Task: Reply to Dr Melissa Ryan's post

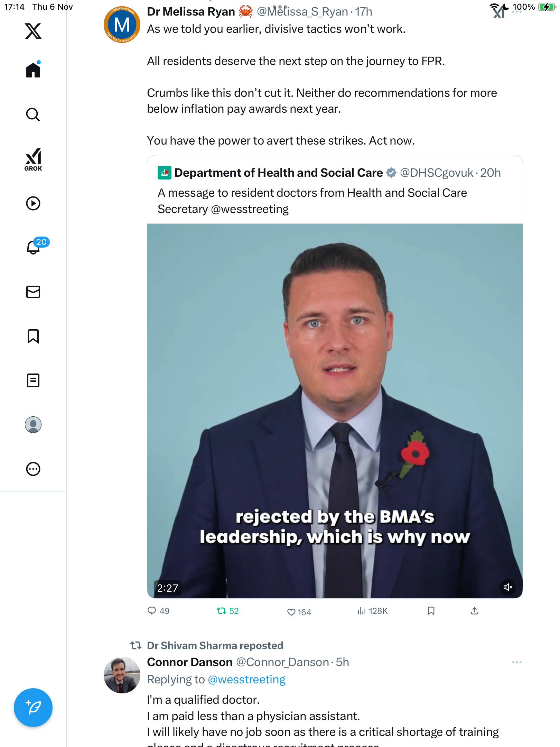Action: 152,611
